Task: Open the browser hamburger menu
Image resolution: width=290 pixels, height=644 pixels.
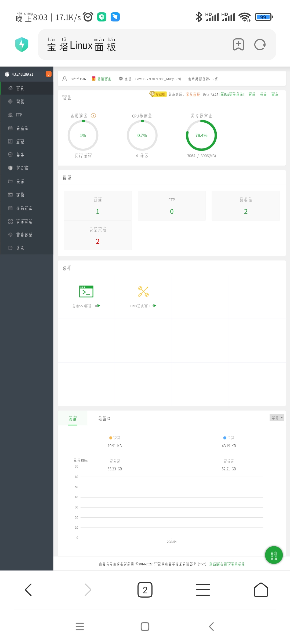Action: click(203, 590)
